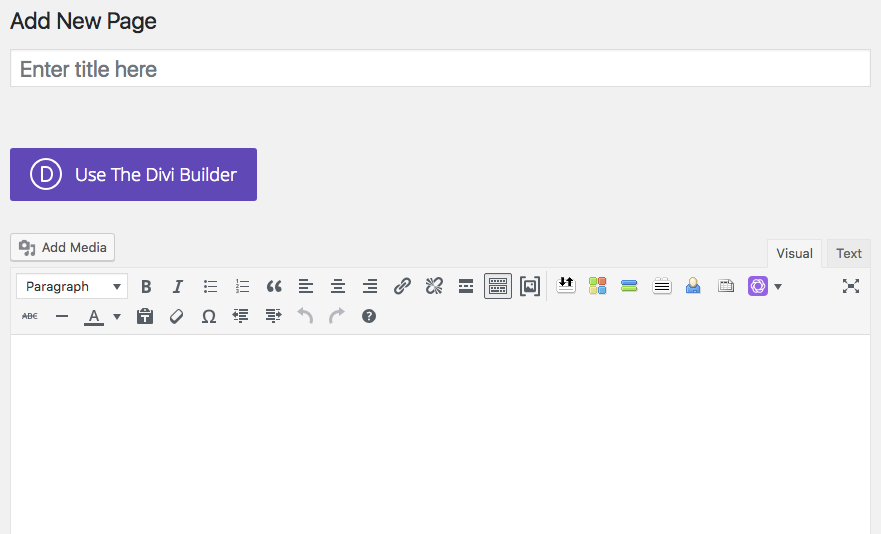The height and width of the screenshot is (534, 881).
Task: Click the green and blue bars icon
Action: point(629,286)
